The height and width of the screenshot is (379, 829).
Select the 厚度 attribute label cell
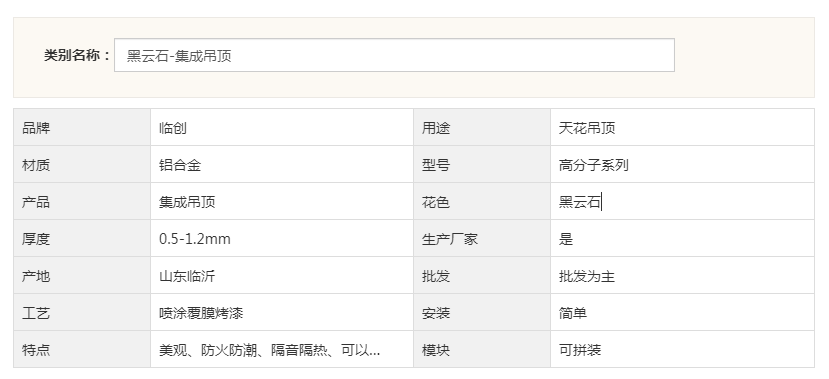coord(82,238)
